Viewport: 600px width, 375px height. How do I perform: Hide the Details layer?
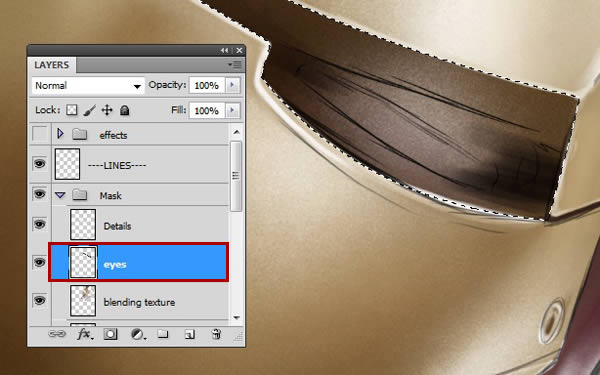pyautogui.click(x=39, y=224)
